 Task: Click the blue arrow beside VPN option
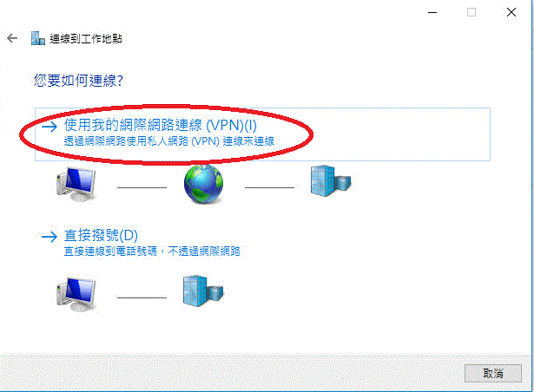[x=49, y=127]
